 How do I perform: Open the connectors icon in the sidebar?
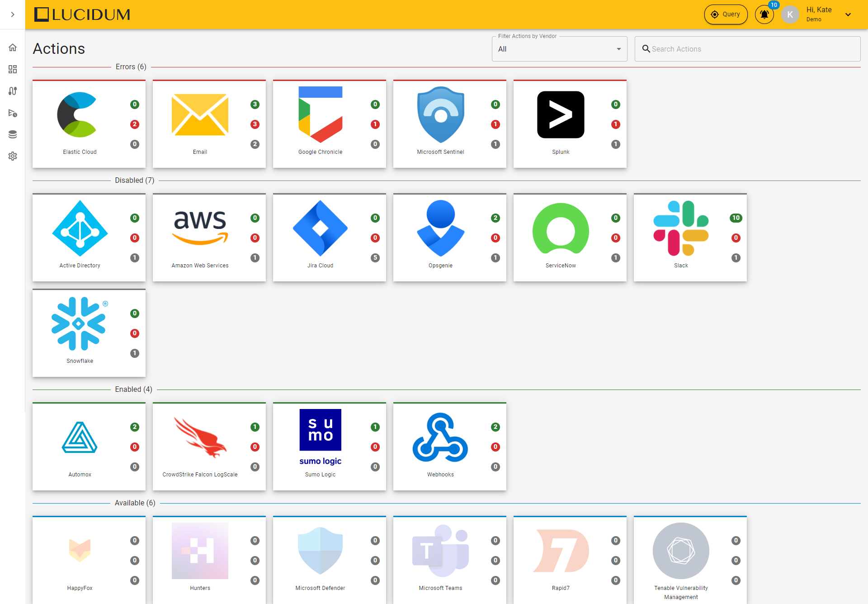(13, 91)
